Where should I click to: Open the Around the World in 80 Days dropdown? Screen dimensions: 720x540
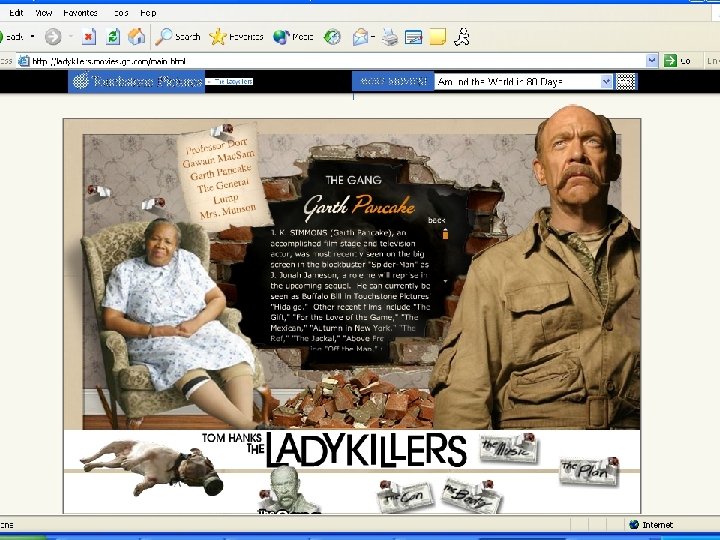[x=523, y=82]
